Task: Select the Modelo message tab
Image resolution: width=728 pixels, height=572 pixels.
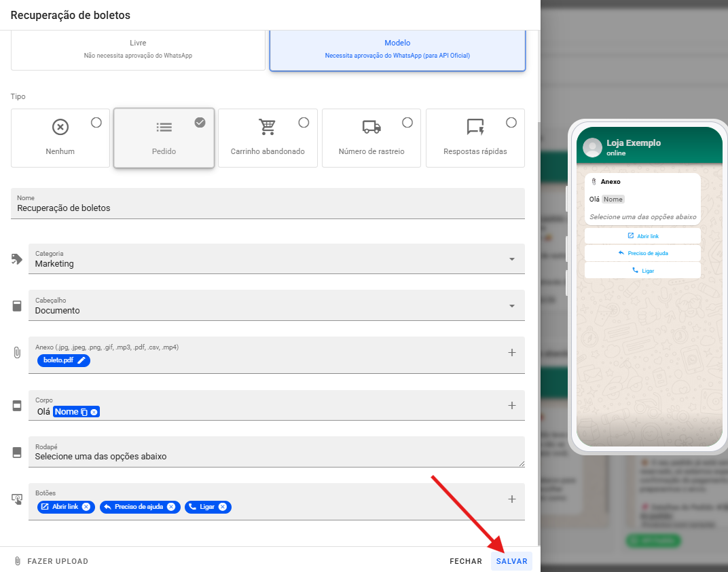Action: [397, 49]
